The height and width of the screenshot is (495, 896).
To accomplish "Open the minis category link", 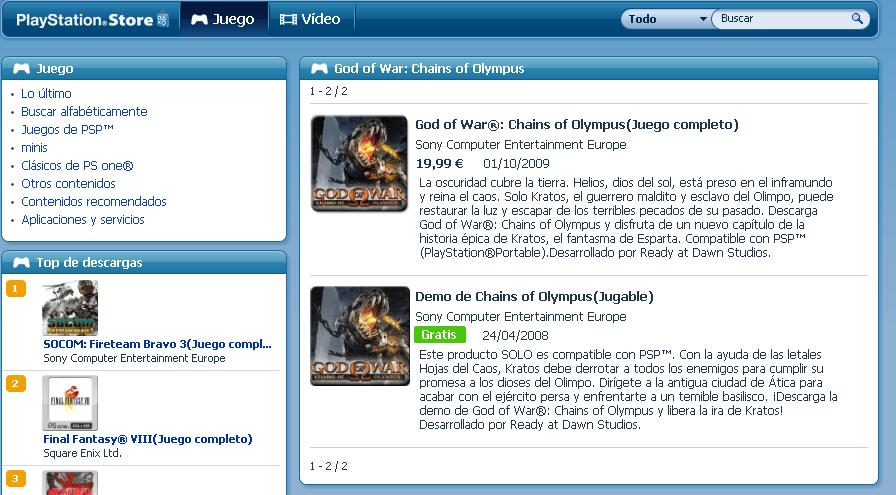I will pos(34,147).
